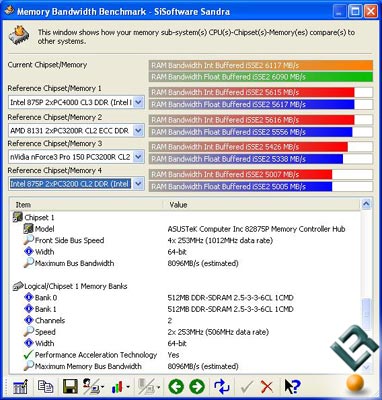Open Reference Chipset/Memory 2 dropdown arrow
Screen dimensions: 382x400
click(x=138, y=131)
